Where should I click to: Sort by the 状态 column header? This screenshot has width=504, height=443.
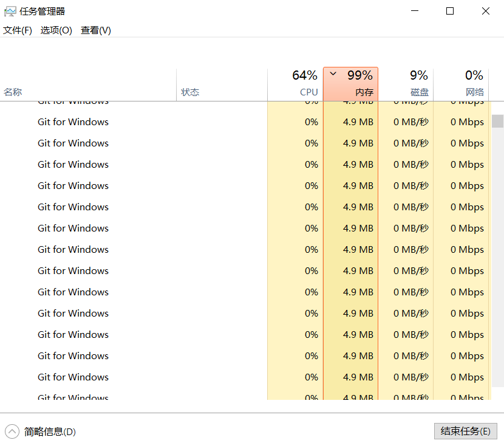[222, 84]
